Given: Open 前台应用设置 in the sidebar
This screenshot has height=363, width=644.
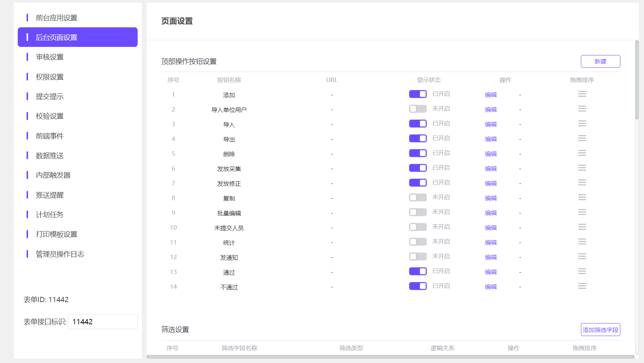Looking at the screenshot, I should (78, 18).
